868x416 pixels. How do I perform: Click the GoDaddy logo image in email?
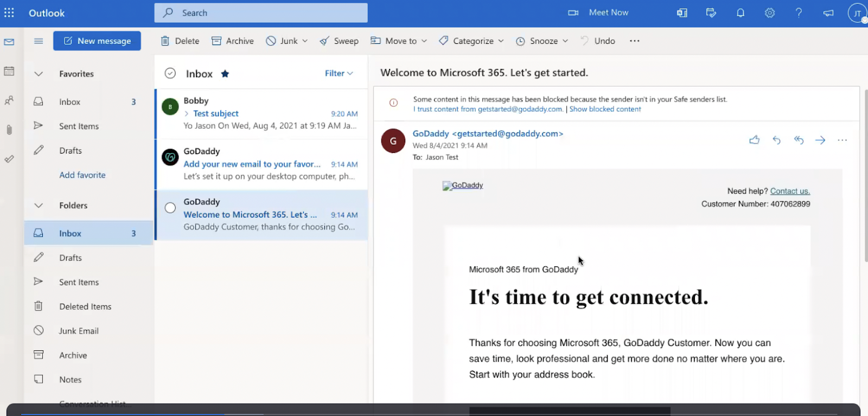click(x=463, y=185)
